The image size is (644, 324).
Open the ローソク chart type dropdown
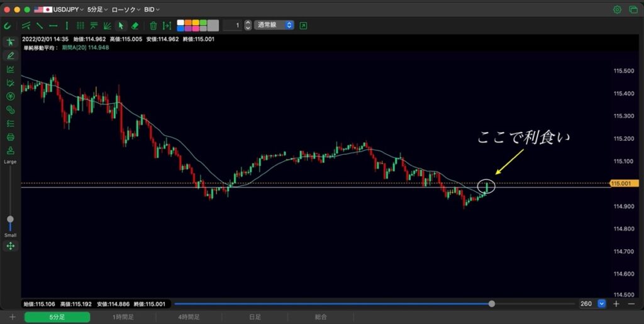click(x=126, y=9)
